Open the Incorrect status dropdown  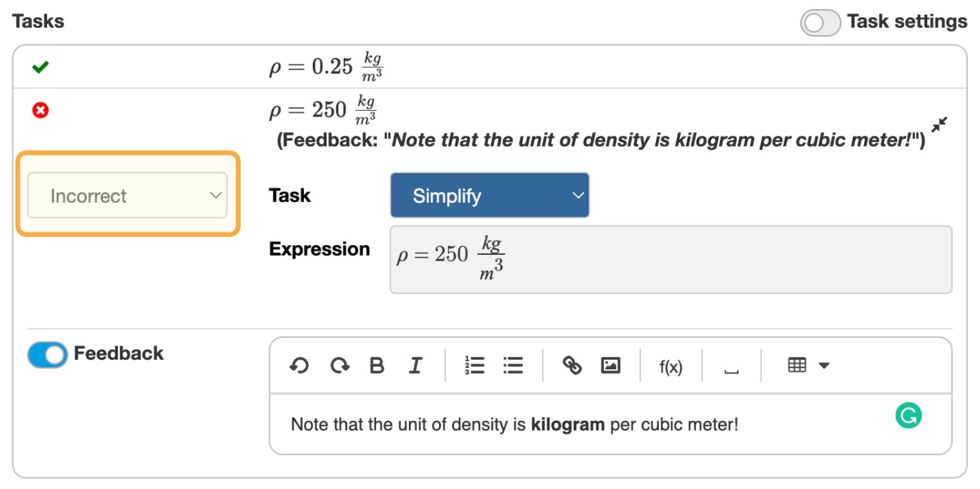pyautogui.click(x=127, y=195)
